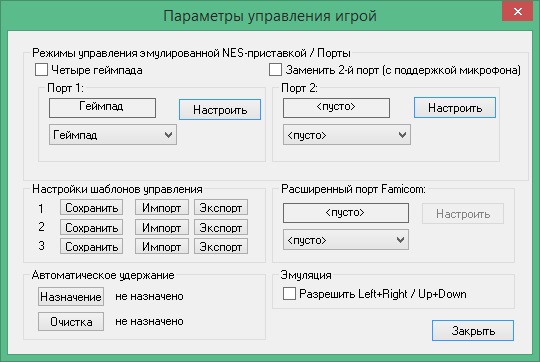Click the Расширенный порт Famicom label
The height and width of the screenshot is (362, 540).
click(353, 189)
